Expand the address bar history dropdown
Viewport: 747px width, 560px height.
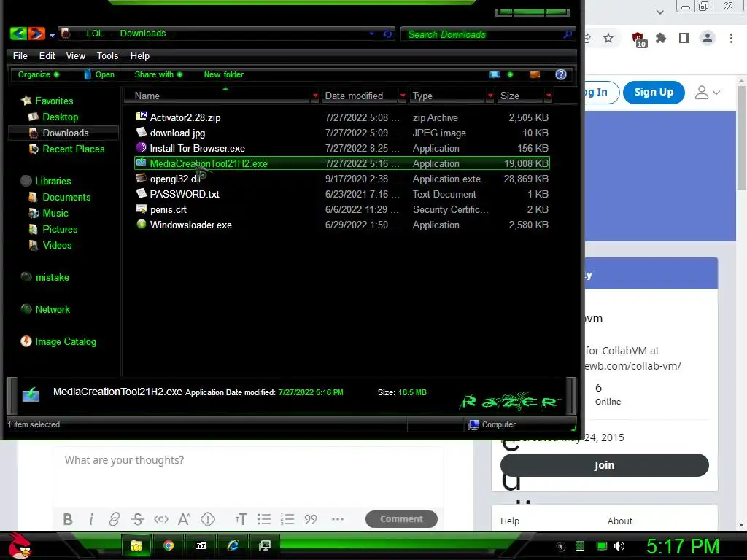coord(371,34)
